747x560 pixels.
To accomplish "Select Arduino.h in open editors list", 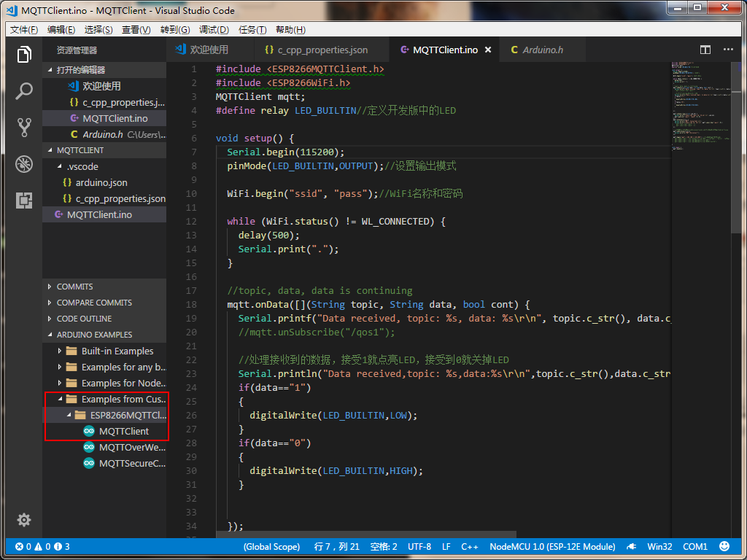I will tap(104, 134).
